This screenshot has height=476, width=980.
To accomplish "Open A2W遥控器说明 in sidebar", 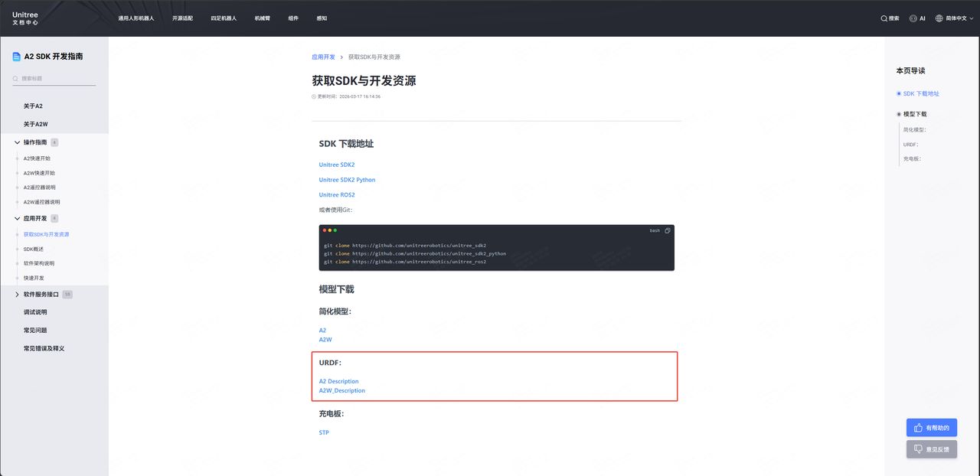I will tap(41, 202).
